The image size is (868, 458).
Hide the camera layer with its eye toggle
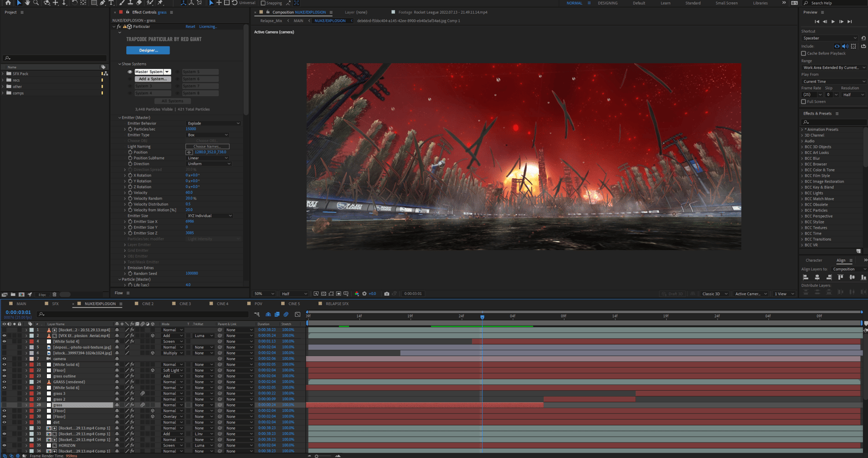pos(4,358)
